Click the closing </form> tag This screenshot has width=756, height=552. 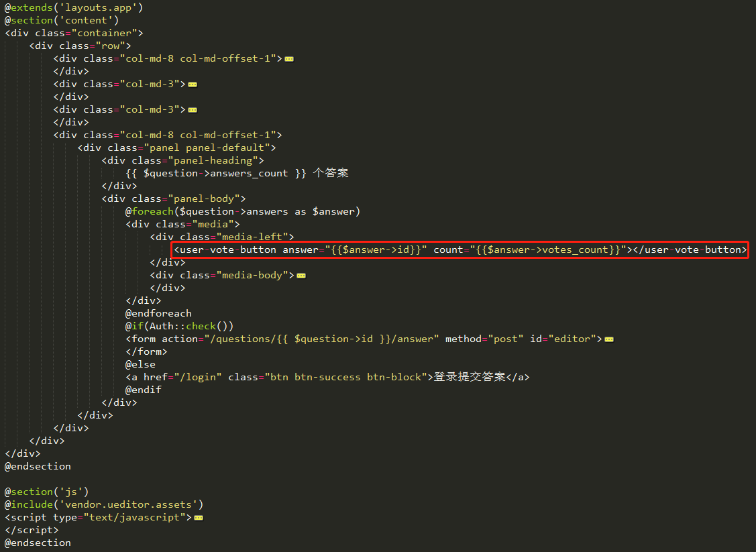pos(146,351)
